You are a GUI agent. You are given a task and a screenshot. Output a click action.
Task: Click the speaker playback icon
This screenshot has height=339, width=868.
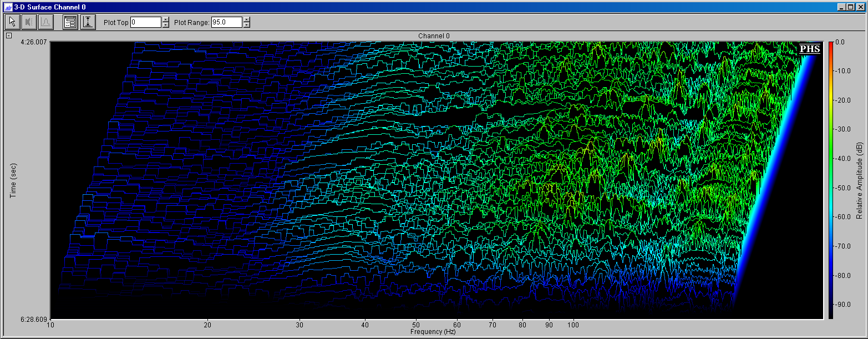(x=29, y=22)
